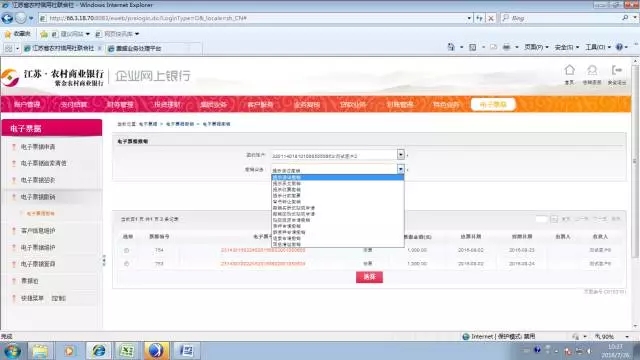The width and height of the screenshot is (640, 360).
Task: Click the stop loading X icon
Action: pyautogui.click(x=491, y=18)
